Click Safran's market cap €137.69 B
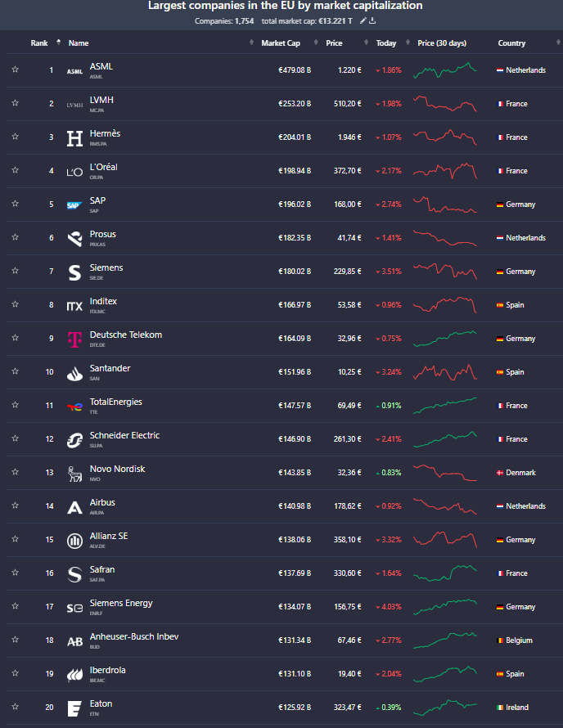 295,573
